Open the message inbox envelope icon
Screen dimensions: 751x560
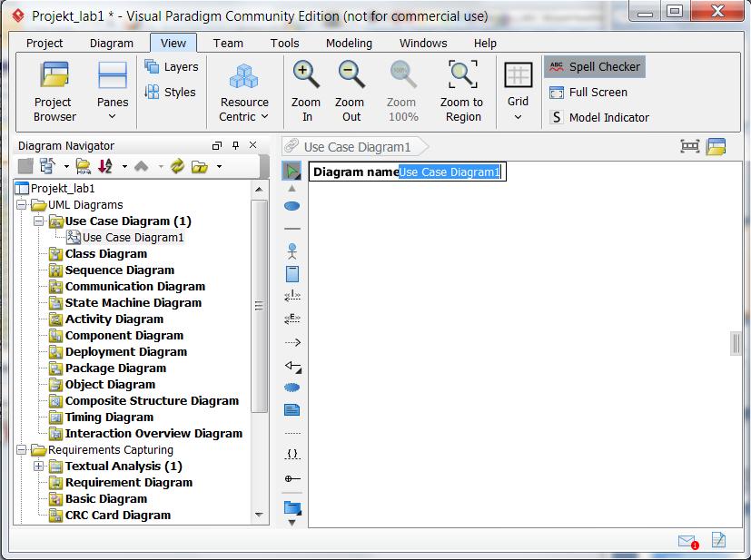pyautogui.click(x=688, y=541)
